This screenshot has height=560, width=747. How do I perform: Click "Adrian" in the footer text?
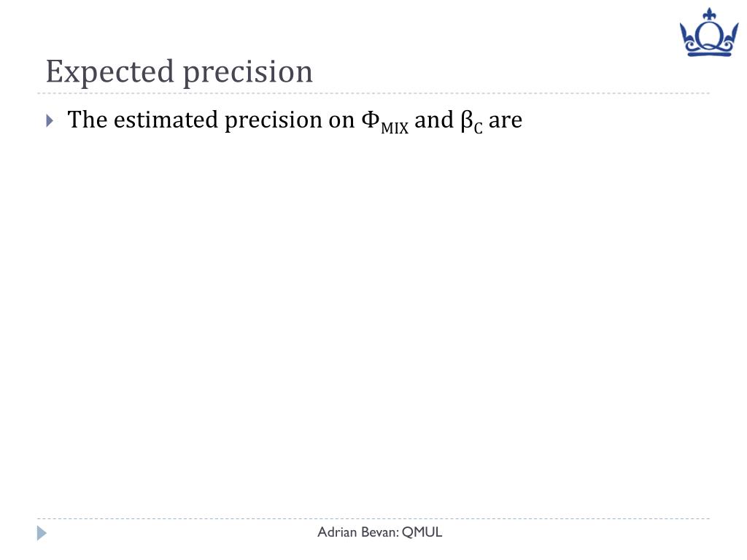(337, 532)
